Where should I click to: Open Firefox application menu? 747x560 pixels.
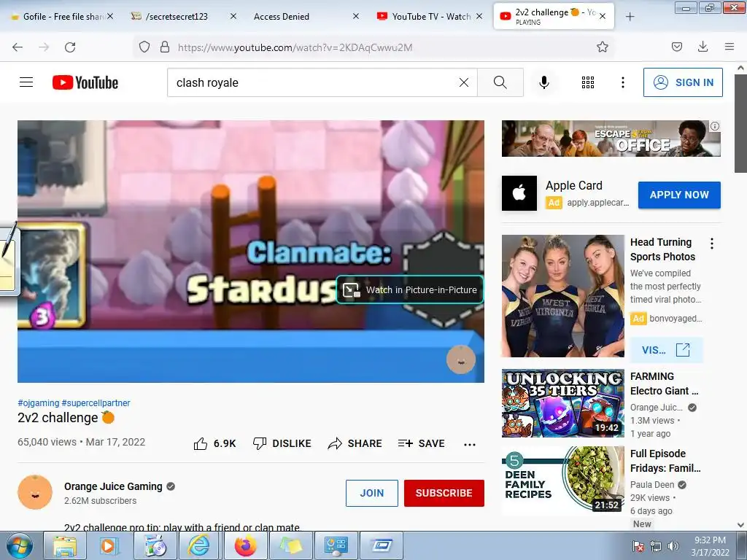729,47
